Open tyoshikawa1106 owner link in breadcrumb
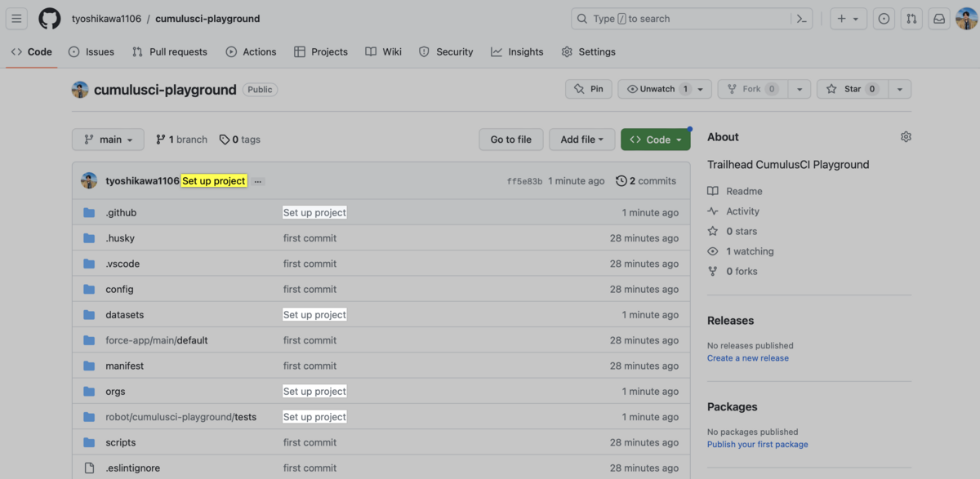 coord(105,19)
